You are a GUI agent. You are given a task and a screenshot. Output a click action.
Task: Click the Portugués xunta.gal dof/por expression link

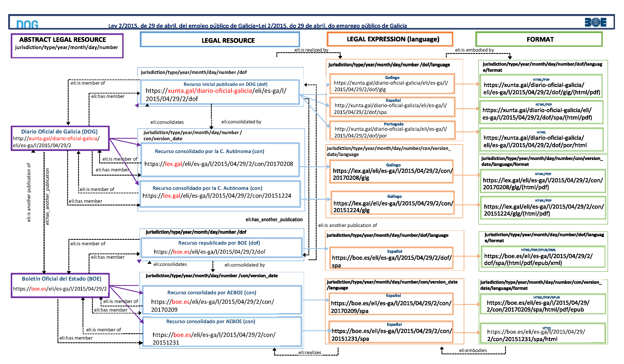point(391,132)
